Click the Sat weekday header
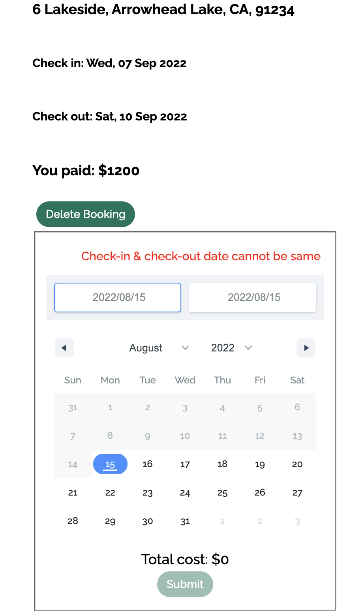Viewport: 364px width, 616px height. (x=297, y=380)
